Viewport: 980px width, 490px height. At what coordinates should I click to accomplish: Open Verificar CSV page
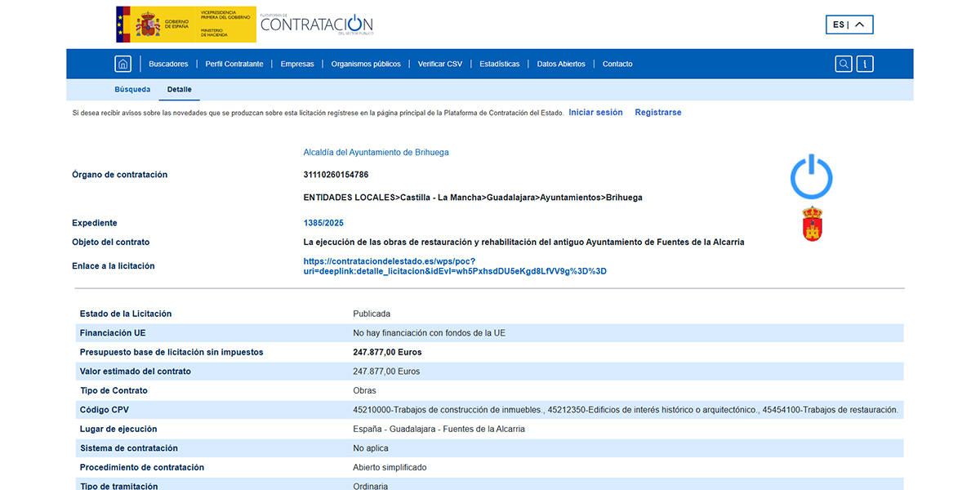pyautogui.click(x=439, y=64)
